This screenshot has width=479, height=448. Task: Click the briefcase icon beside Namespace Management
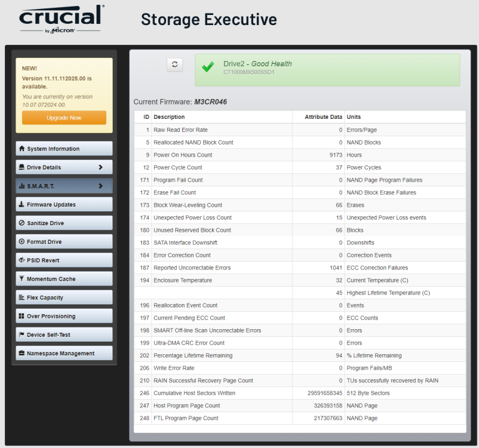click(x=22, y=353)
